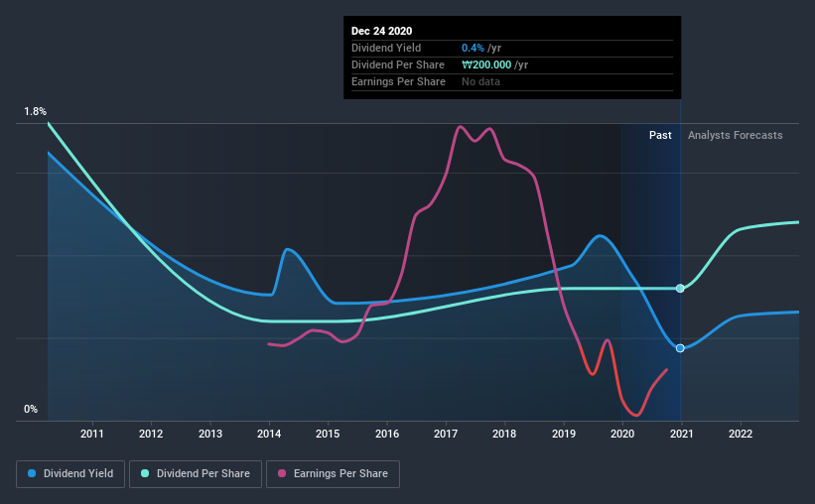Click the 0% y-axis label
Screen dimensions: 815x504
click(31, 410)
